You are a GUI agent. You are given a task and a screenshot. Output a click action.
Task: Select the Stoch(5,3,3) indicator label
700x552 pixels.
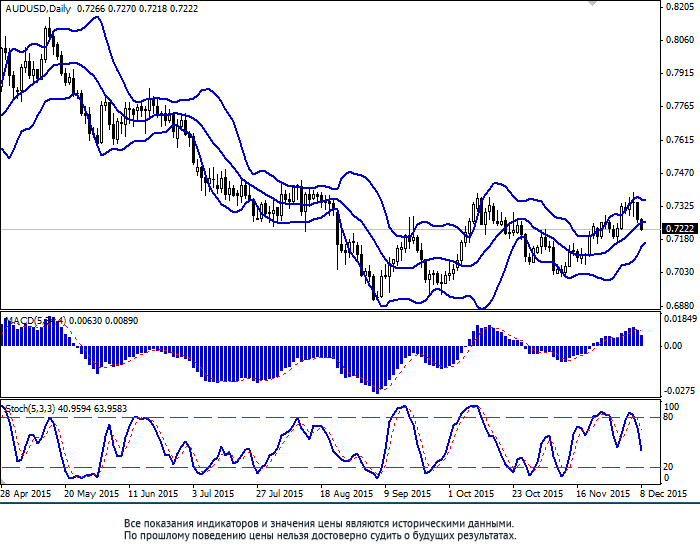click(30, 409)
